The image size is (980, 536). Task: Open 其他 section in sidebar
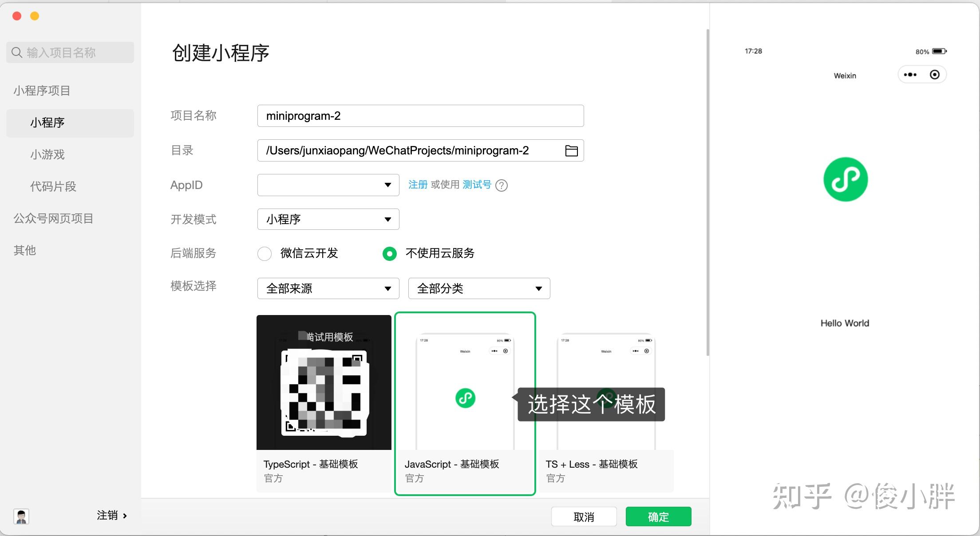pyautogui.click(x=25, y=250)
